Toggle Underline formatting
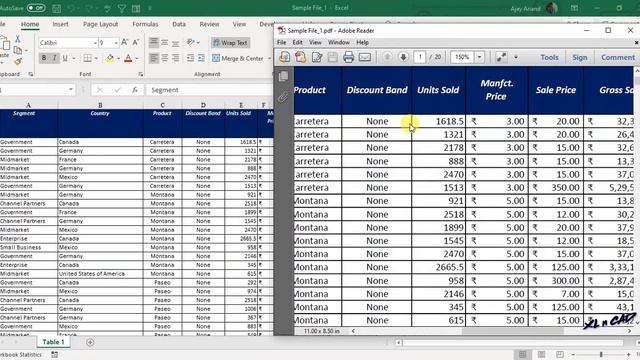 coord(65,58)
